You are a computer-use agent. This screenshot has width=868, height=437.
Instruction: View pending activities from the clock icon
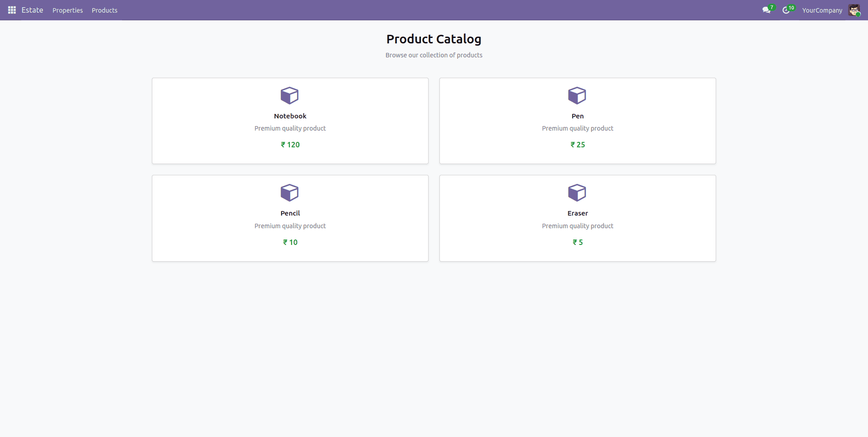(787, 10)
